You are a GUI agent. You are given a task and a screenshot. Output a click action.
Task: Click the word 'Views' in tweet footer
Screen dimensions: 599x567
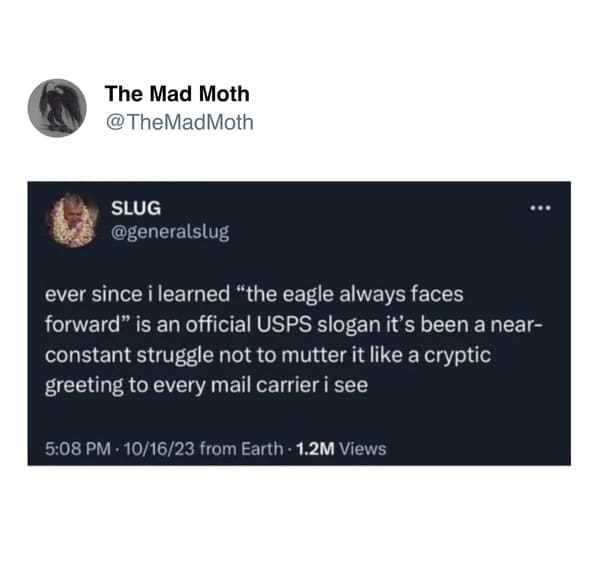tap(363, 449)
